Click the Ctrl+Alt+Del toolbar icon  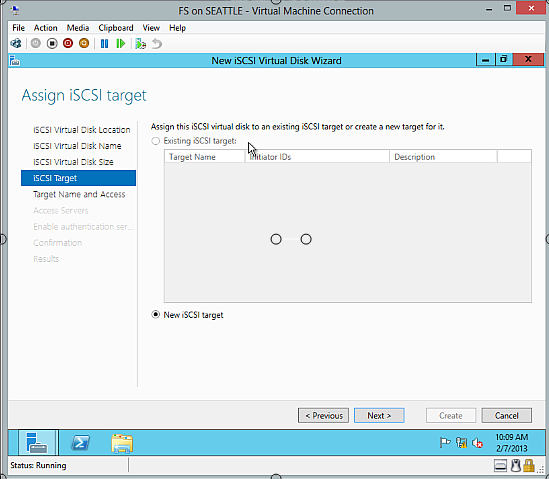16,44
